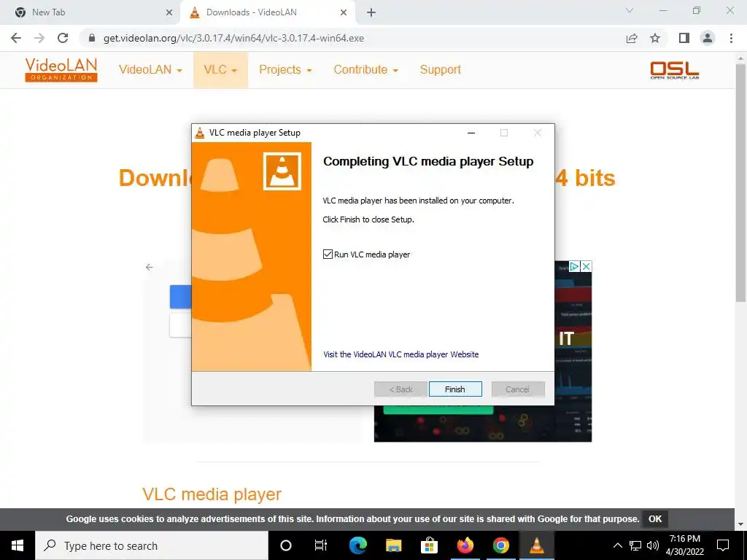Open Cortana circle icon on taskbar

(285, 545)
